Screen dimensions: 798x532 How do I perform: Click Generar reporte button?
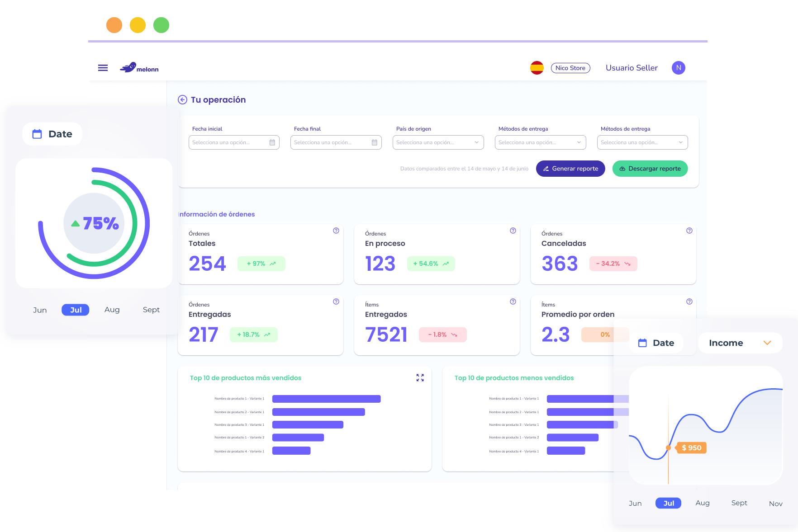(x=570, y=169)
